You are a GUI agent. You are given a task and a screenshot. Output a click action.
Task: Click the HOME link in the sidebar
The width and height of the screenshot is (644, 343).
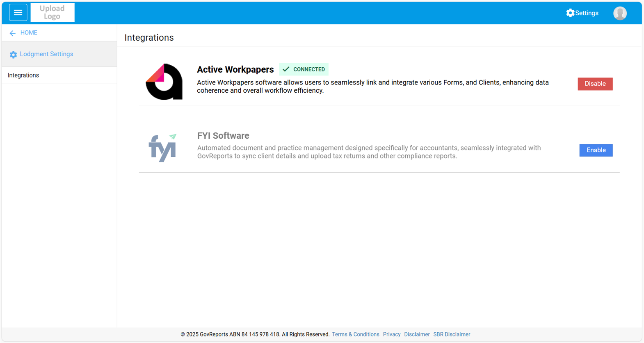click(x=29, y=33)
